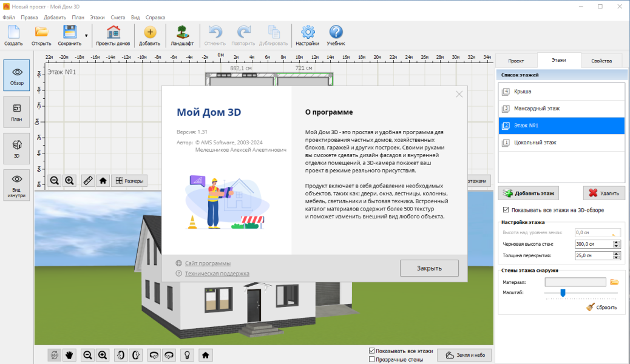Open the Земля и небо settings button
The width and height of the screenshot is (630, 364).
tap(464, 355)
